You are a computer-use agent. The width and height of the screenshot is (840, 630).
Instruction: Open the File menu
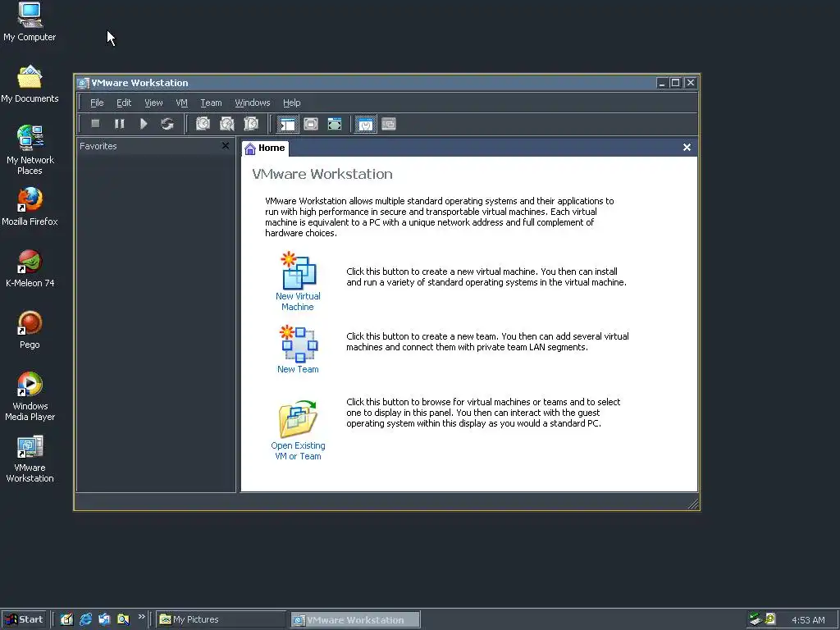(x=97, y=103)
